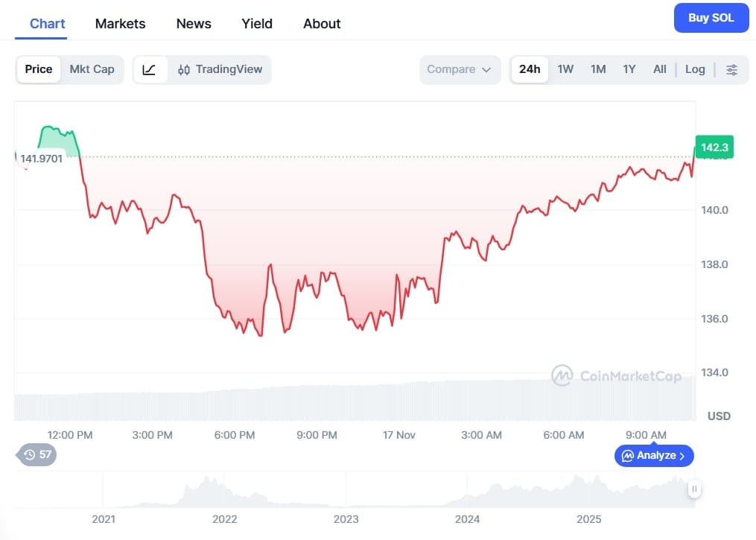Enable the Log scale option
Image resolution: width=756 pixels, height=540 pixels.
[x=694, y=69]
